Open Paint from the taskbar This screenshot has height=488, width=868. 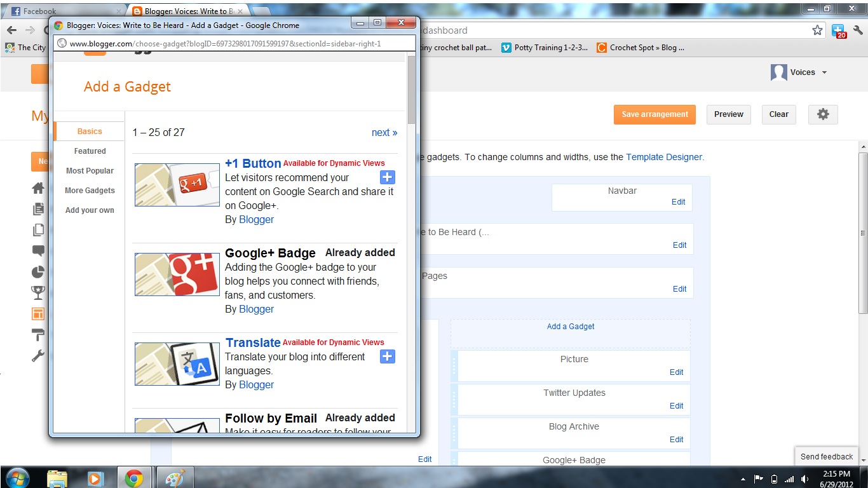point(174,478)
